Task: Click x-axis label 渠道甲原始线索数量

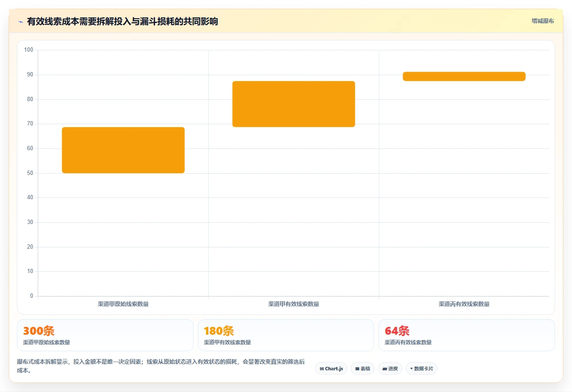Action: tap(123, 304)
